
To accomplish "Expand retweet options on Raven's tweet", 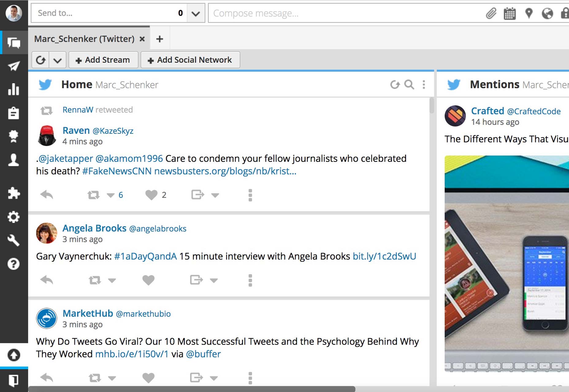I will [x=110, y=195].
